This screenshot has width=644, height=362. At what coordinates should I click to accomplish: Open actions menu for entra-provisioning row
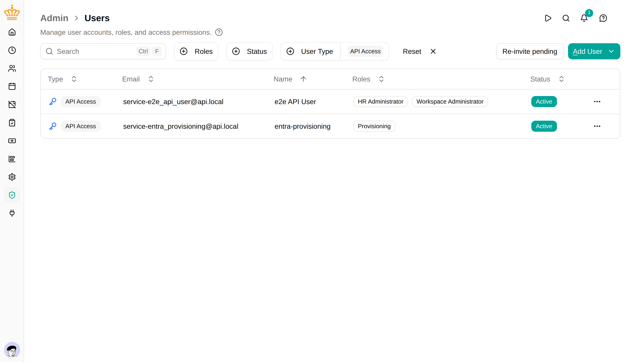(597, 126)
